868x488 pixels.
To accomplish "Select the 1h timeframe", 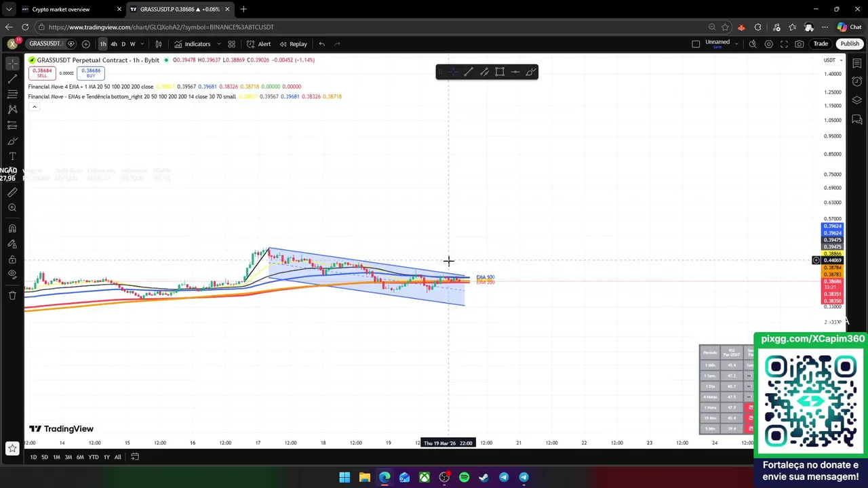I will coord(103,44).
